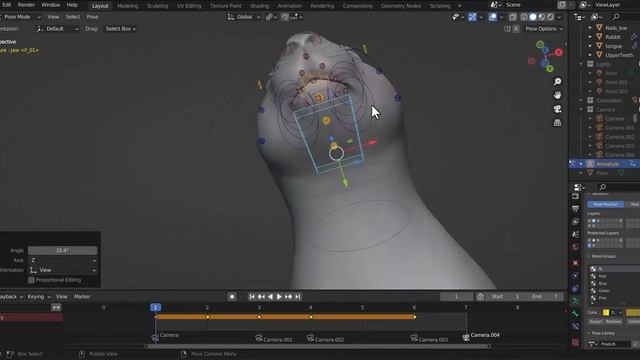
Task: Open the pivot point dropdown
Action: tap(271, 17)
